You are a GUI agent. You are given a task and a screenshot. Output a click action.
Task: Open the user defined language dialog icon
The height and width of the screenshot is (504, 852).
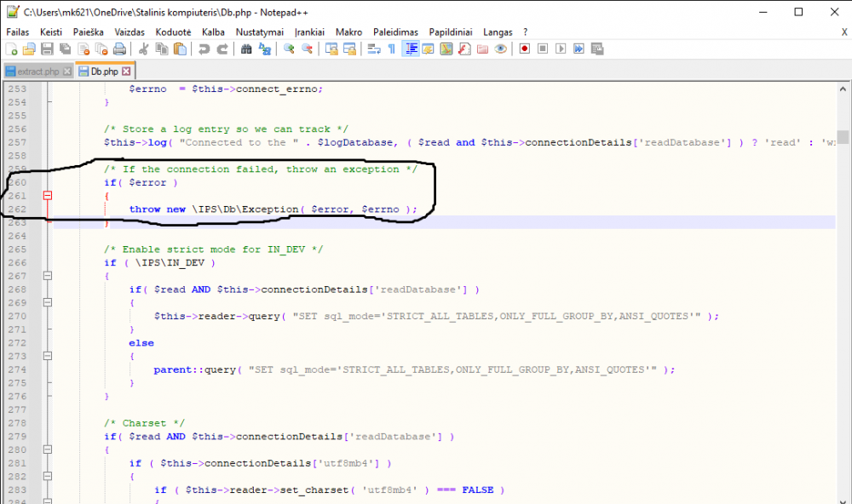(x=429, y=49)
